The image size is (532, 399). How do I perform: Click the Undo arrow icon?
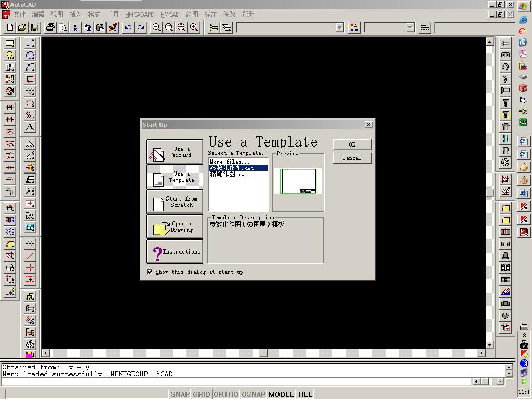(x=128, y=28)
